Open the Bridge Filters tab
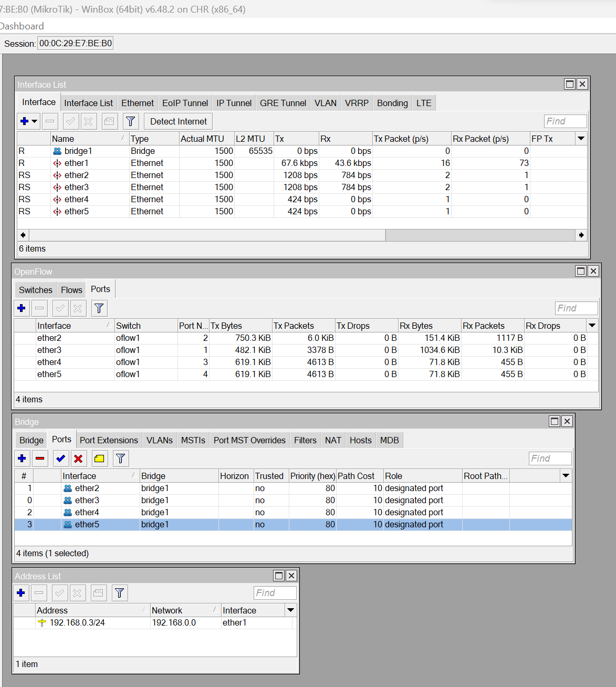Viewport: 616px width, 687px height. 305,440
